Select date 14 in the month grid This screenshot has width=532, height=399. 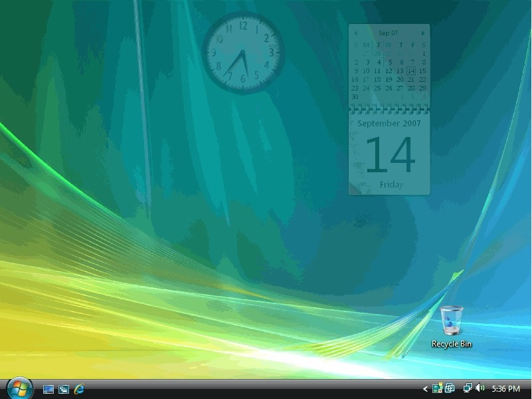411,71
